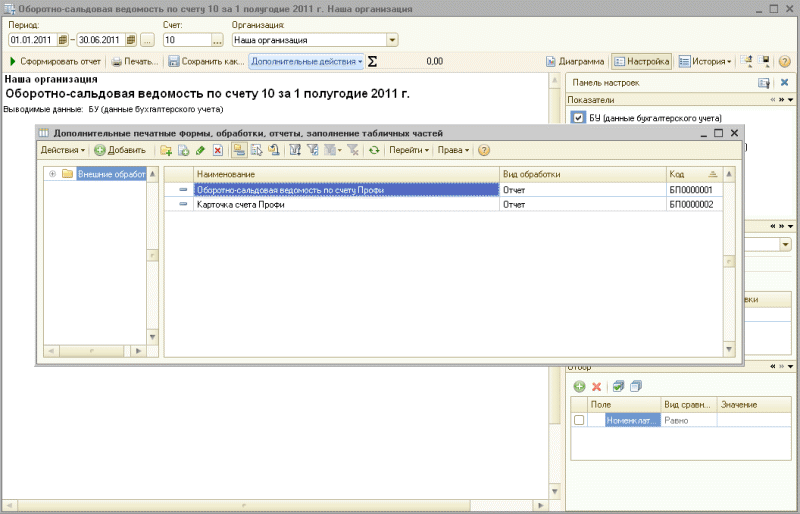The width and height of the screenshot is (800, 514).
Task: Click code cell БП0000002
Action: pos(694,204)
